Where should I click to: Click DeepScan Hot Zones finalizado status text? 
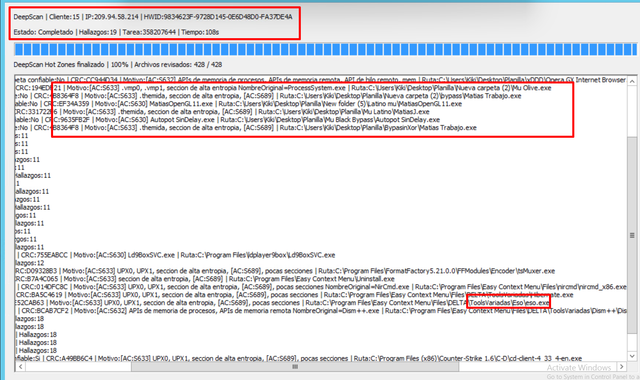coord(118,64)
